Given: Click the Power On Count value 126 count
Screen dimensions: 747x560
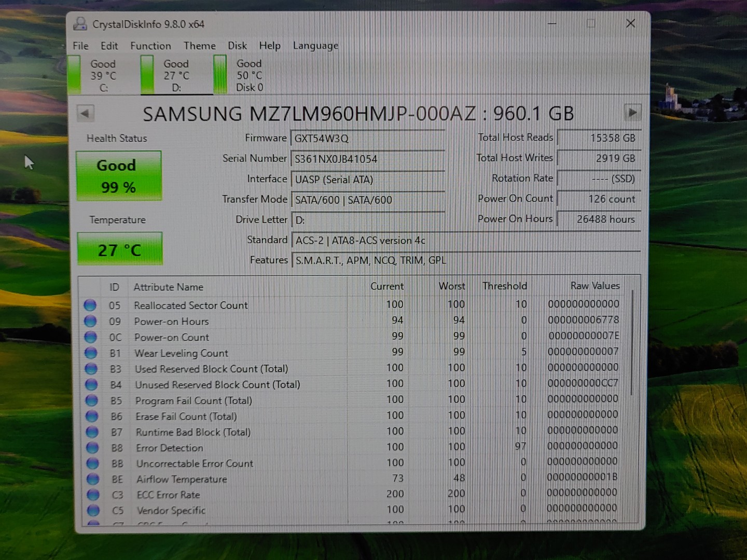Looking at the screenshot, I should pos(599,199).
